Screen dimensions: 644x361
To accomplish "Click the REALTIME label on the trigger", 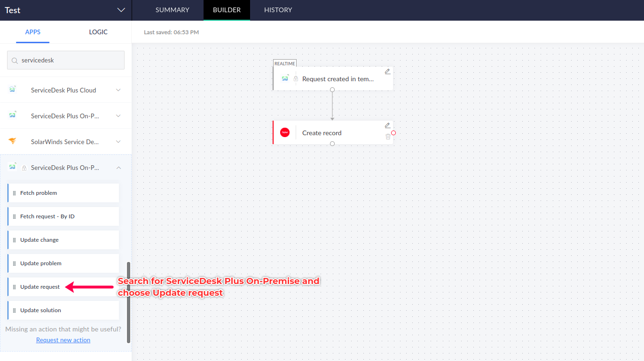I will 285,63.
